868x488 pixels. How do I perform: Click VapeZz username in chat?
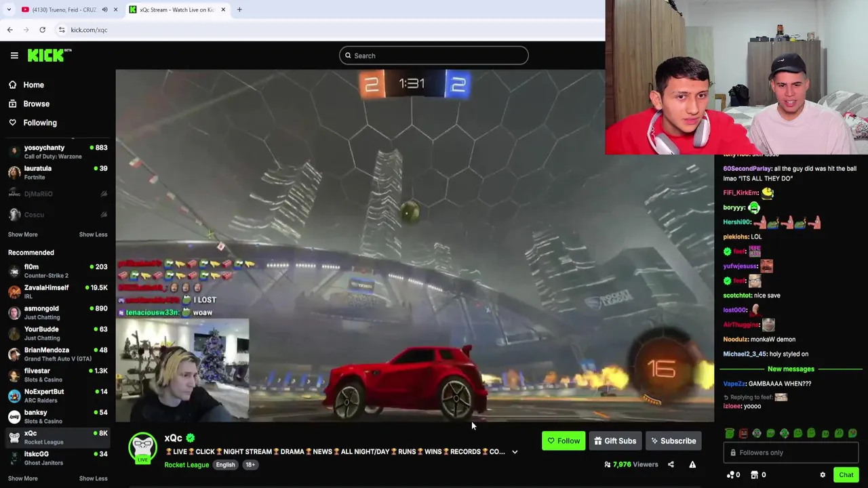(734, 384)
